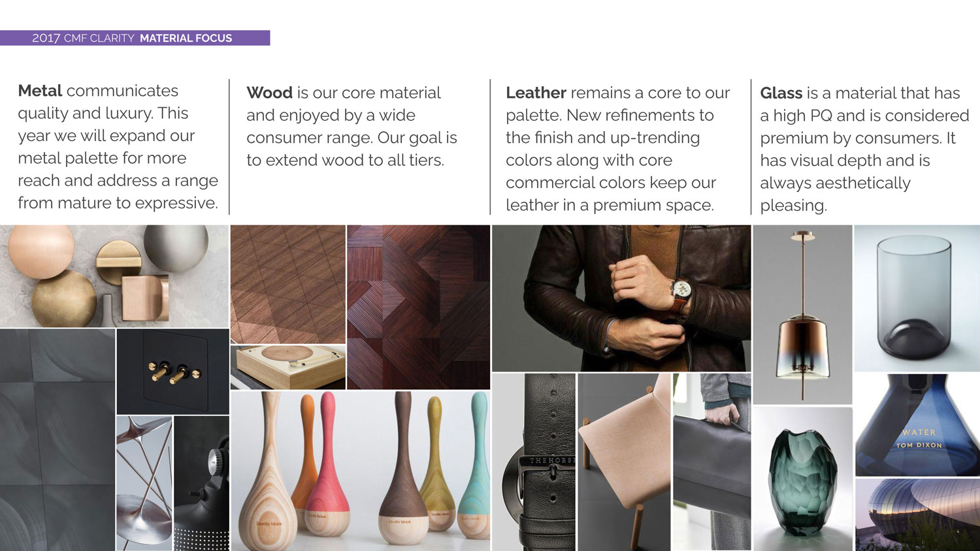Screen dimensions: 980x551
Task: Click the wooden turntable box photo
Action: point(288,368)
